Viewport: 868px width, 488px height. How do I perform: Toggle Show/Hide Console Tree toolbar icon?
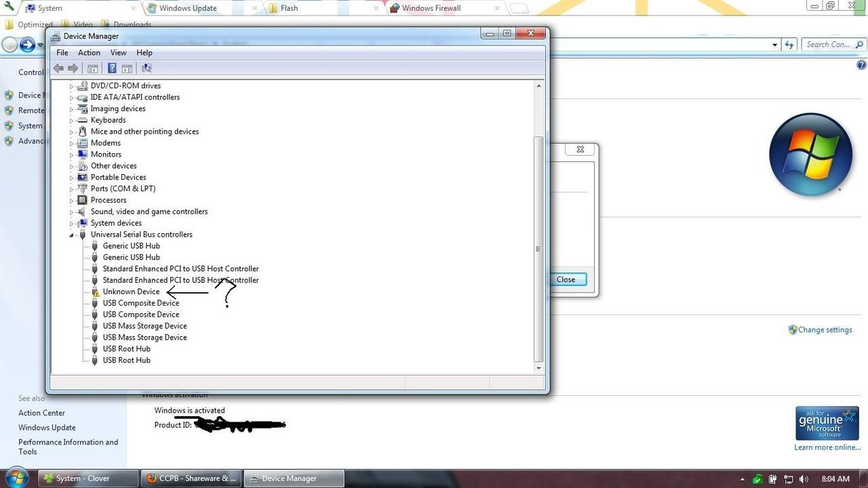tap(93, 68)
